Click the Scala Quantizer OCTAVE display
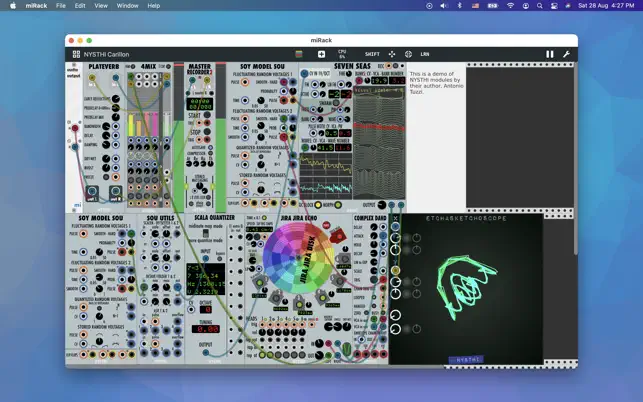This screenshot has height=402, width=643. point(205,310)
